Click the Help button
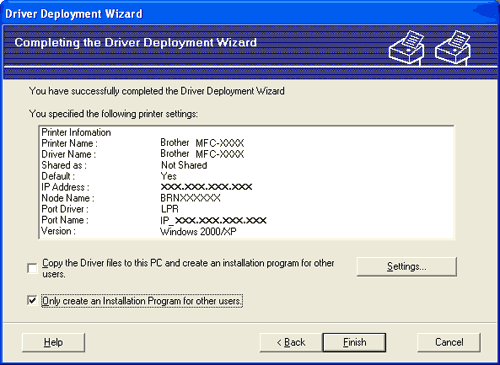Viewport: 500px width, 365px height. 53,342
